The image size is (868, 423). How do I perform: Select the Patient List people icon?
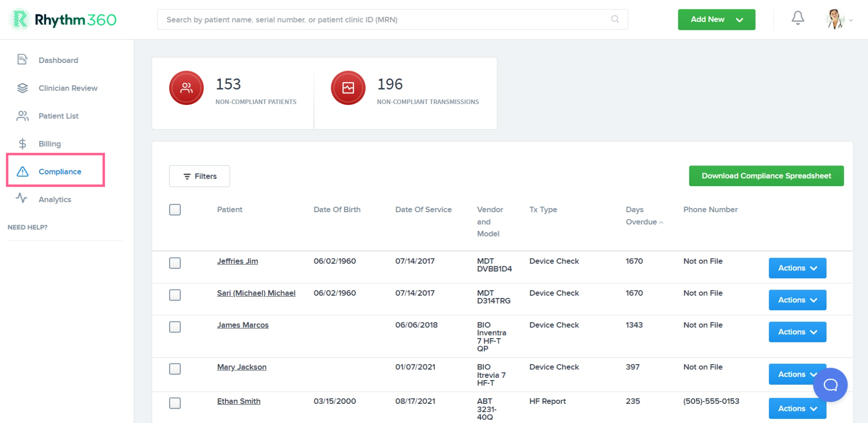22,116
